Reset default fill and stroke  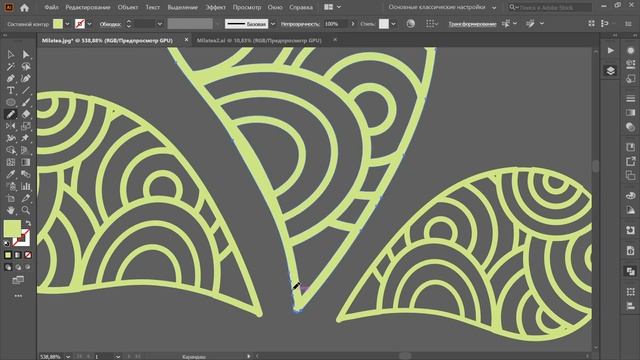[x=7, y=243]
